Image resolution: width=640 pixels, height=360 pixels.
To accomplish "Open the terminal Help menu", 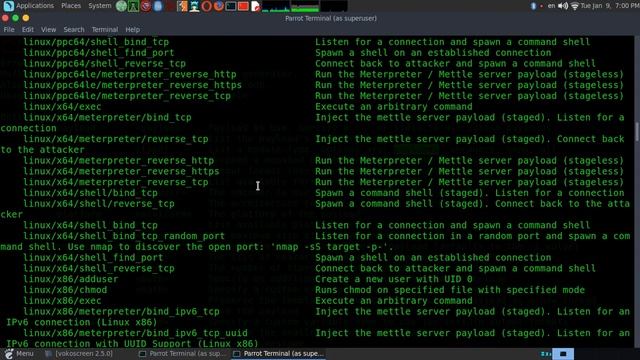I will pos(133,29).
